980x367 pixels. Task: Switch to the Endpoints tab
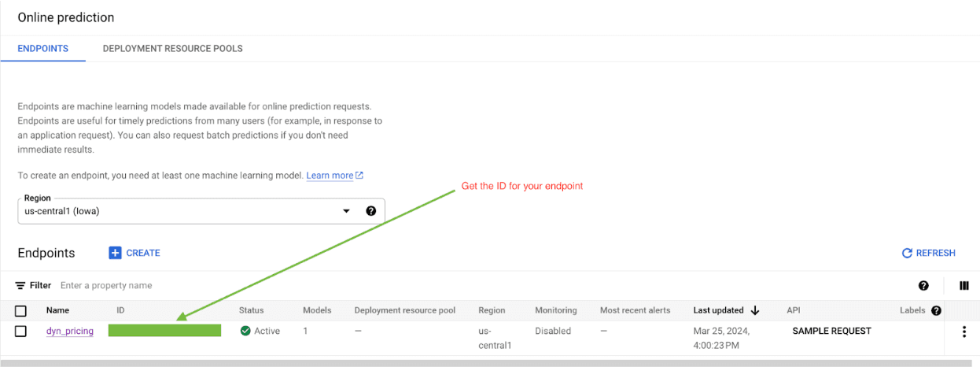tap(43, 49)
